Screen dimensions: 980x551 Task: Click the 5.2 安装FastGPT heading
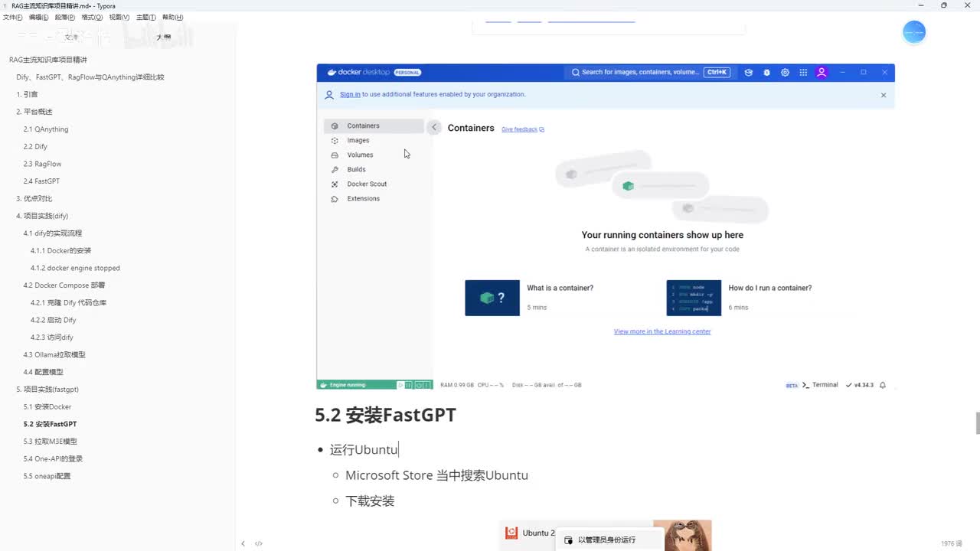(x=385, y=415)
